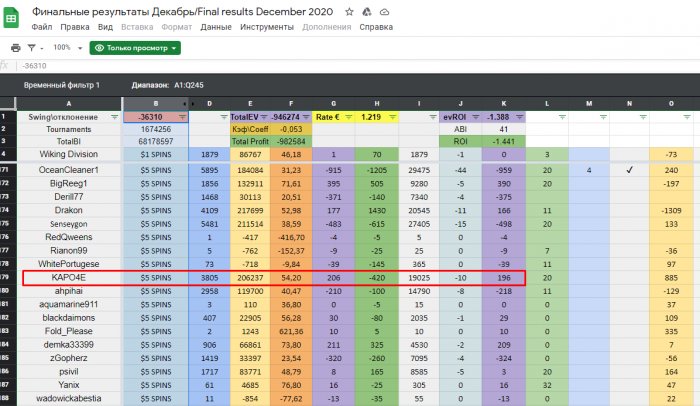Image resolution: width=700 pixels, height=406 pixels.
Task: Open filter icon next to evROI
Action: [x=475, y=117]
